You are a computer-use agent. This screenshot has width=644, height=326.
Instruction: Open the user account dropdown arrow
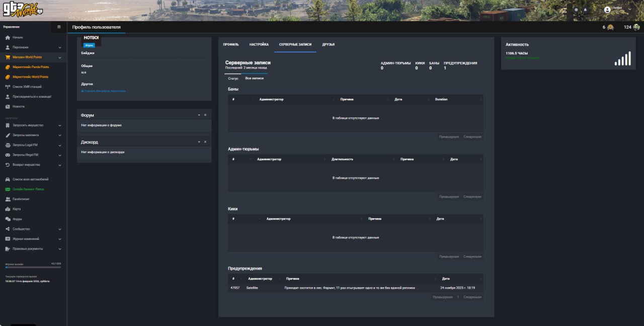pos(630,9)
